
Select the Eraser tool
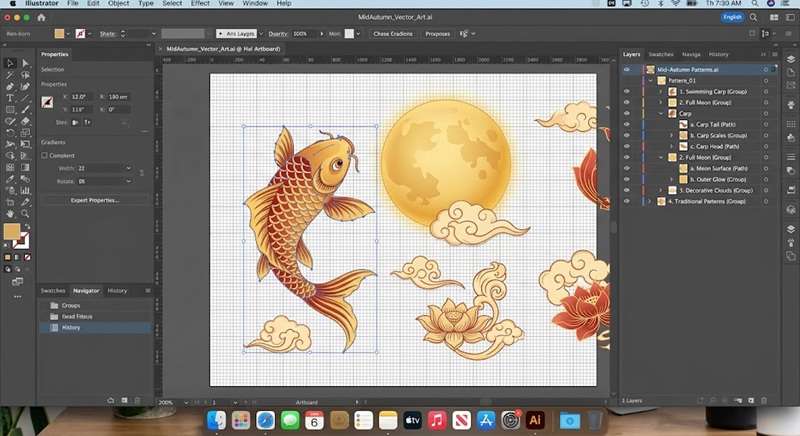(x=25, y=121)
